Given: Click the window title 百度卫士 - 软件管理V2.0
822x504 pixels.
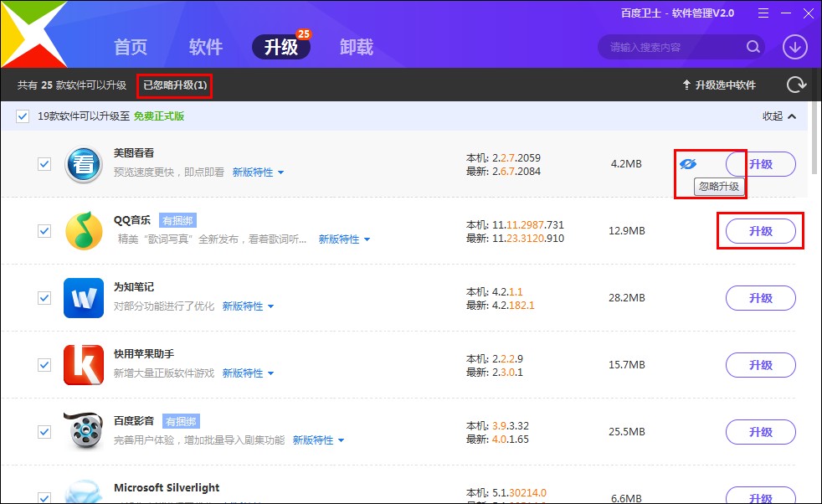Looking at the screenshot, I should (x=677, y=13).
